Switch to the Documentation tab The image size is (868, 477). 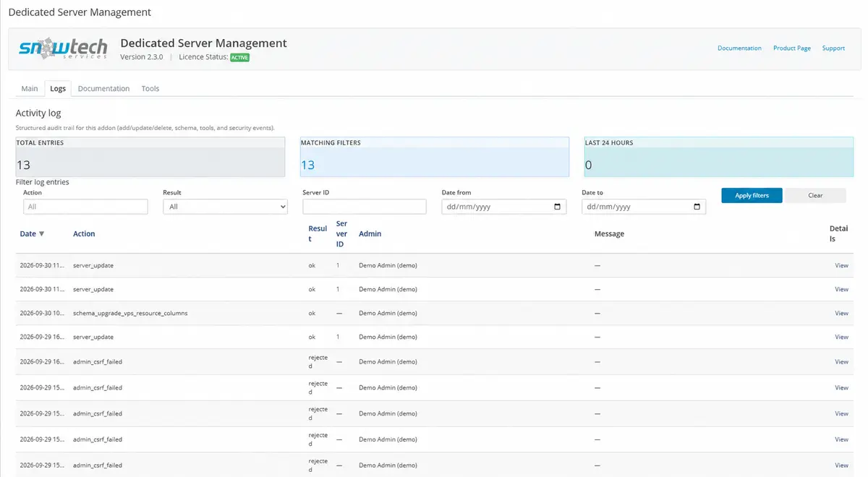click(103, 88)
